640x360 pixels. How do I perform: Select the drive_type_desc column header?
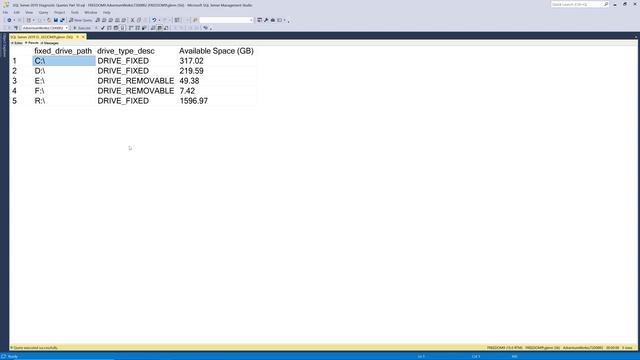pyautogui.click(x=126, y=51)
